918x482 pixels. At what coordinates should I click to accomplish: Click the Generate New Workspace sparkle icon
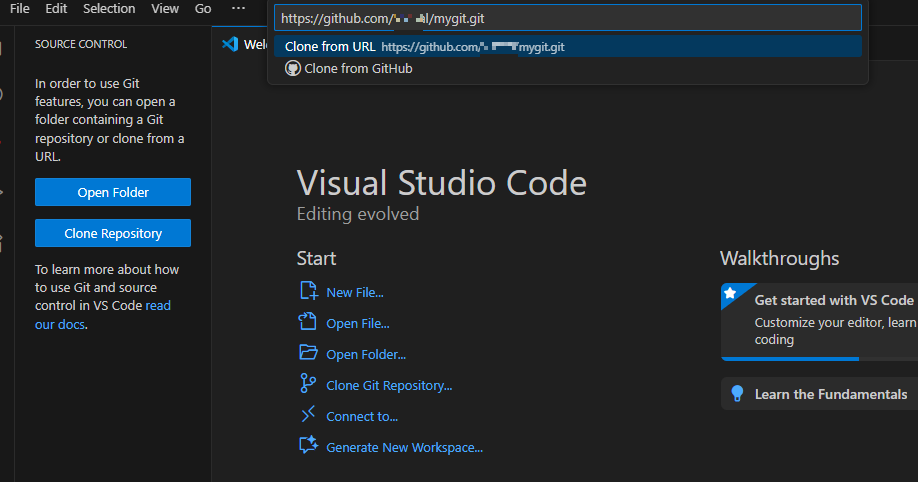point(308,445)
